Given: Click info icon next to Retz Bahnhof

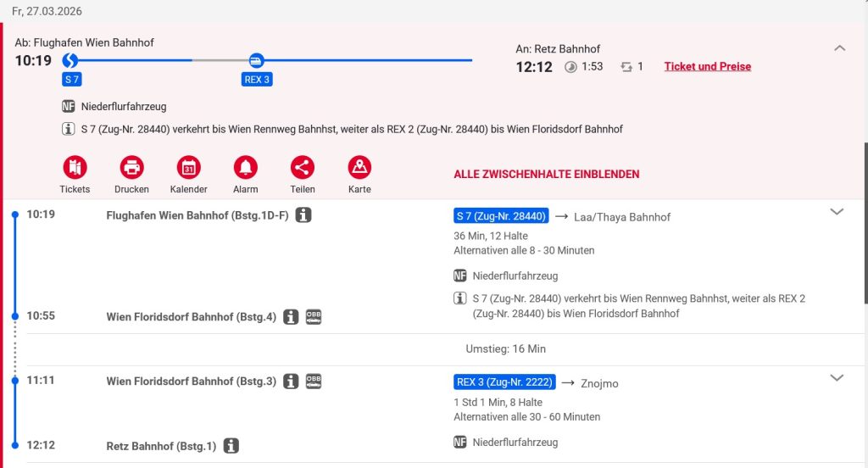Looking at the screenshot, I should click(x=231, y=446).
